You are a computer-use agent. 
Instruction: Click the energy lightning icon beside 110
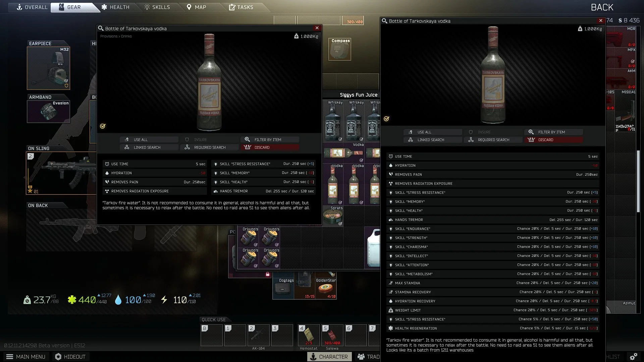pyautogui.click(x=164, y=300)
